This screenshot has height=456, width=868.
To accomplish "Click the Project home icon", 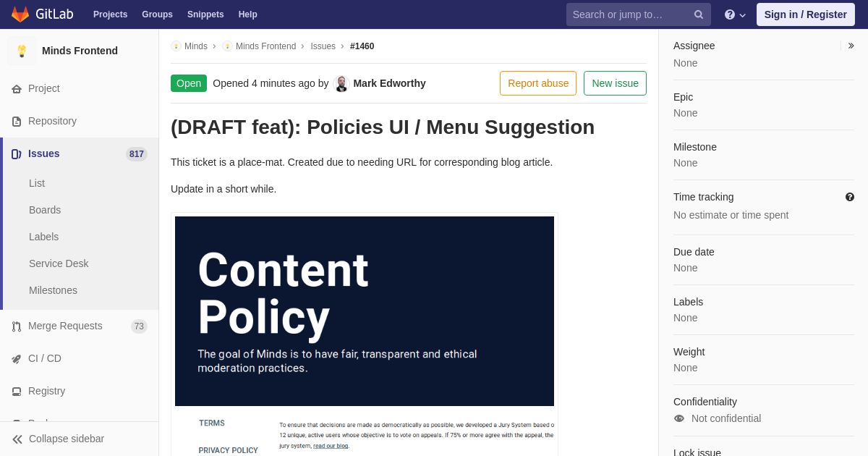I will 17,89.
